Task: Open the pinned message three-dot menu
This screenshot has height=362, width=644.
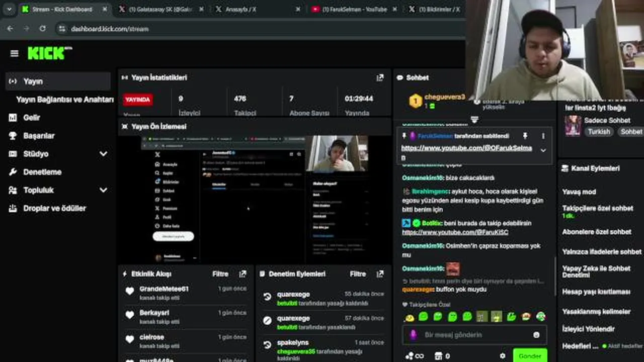Action: click(x=543, y=136)
